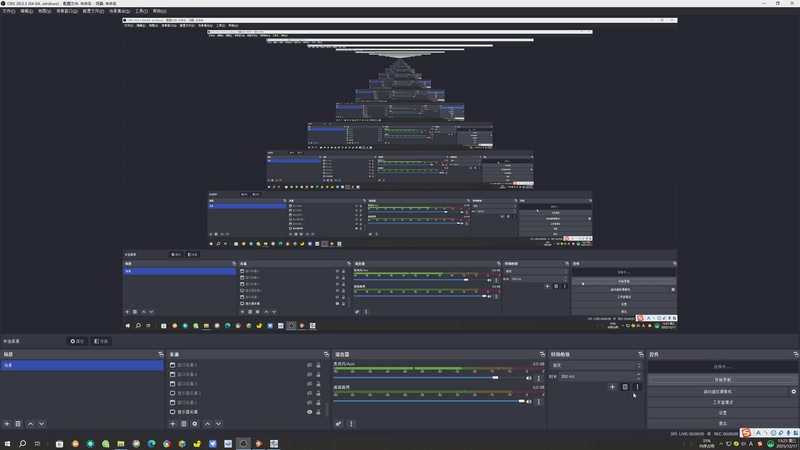Click the OBS preview canvas
Viewport: 800px width, 450px height.
[x=400, y=173]
